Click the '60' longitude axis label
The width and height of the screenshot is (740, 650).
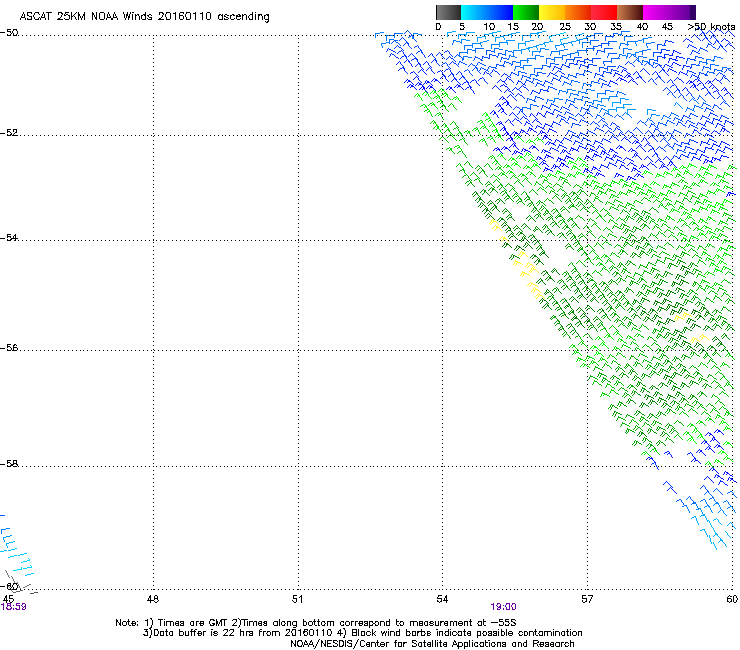732,599
